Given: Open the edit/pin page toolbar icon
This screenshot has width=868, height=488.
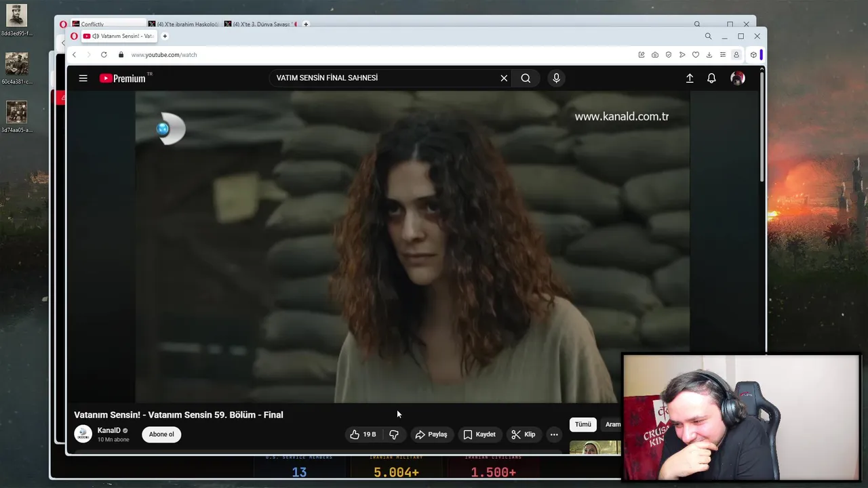Looking at the screenshot, I should pos(641,55).
